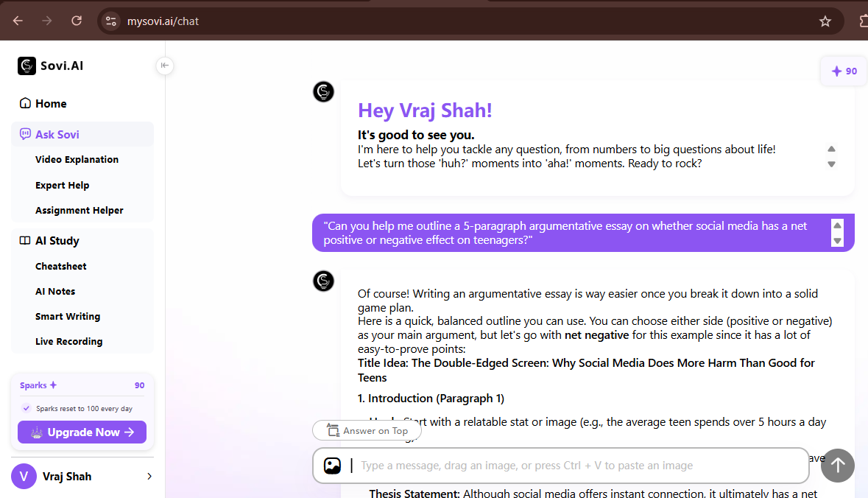Image resolution: width=868 pixels, height=498 pixels.
Task: Click the browser forward arrow
Action: point(47,21)
